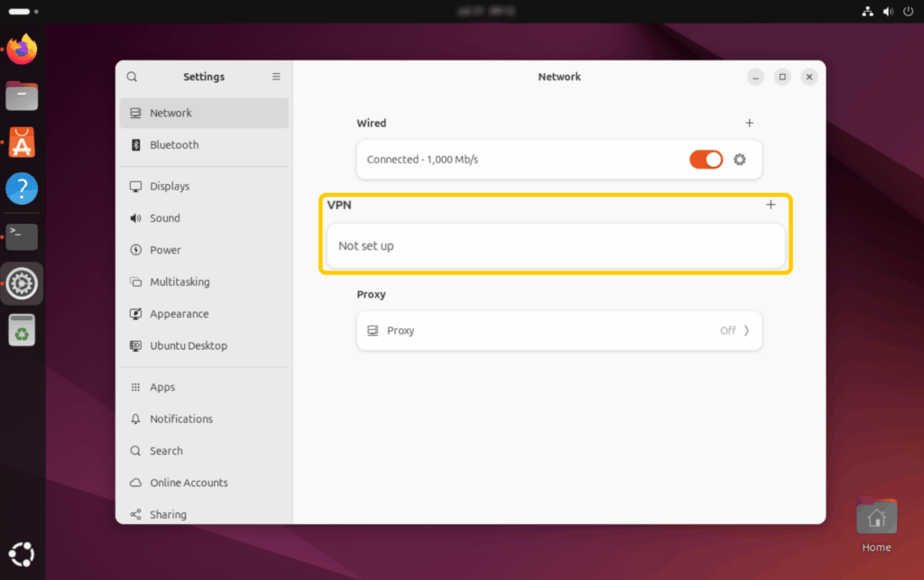Open Online Accounts settings
The image size is (924, 580).
(189, 483)
